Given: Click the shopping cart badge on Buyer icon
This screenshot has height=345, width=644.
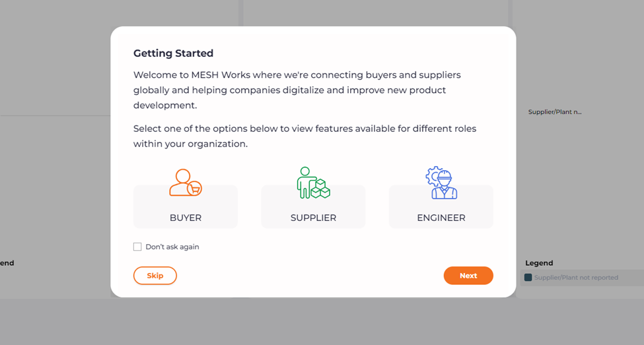Looking at the screenshot, I should (194, 189).
